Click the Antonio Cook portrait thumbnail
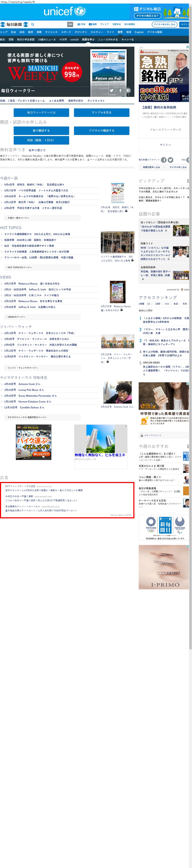The height and width of the screenshot is (868, 192). point(118,392)
